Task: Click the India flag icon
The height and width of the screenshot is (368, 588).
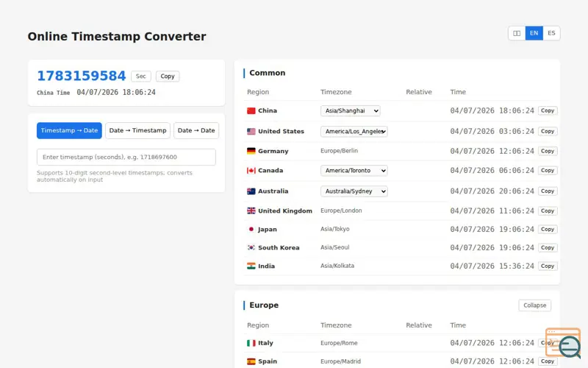Action: 251,266
